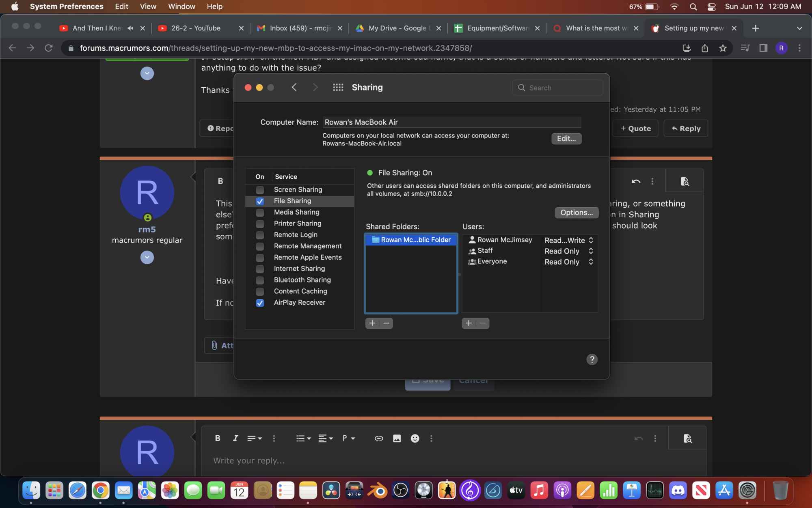Open alignment dropdown in reply editor
Viewport: 812px width, 508px height.
[x=325, y=438]
